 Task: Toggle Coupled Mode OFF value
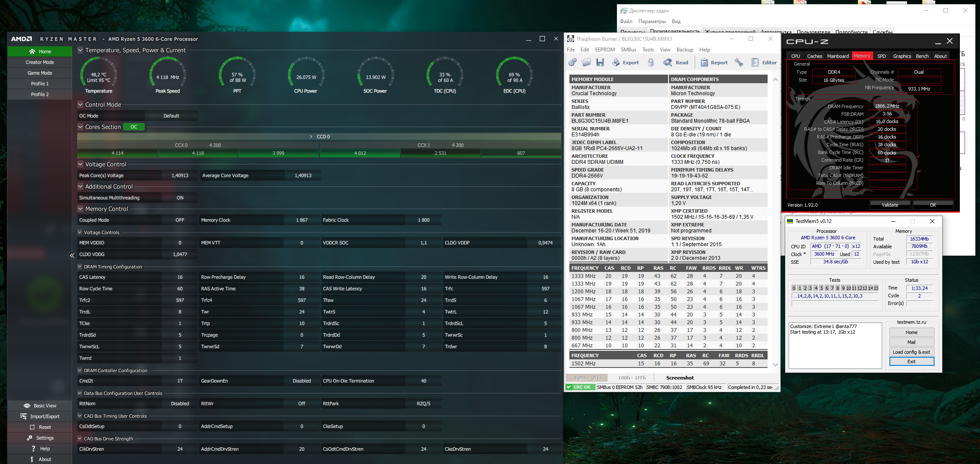click(180, 220)
